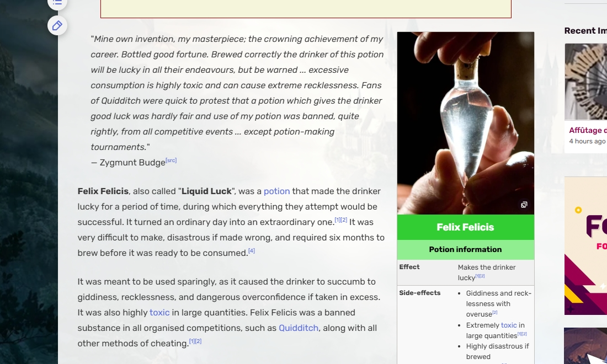607x364 pixels.
Task: Click the 'Potion information' infobox header
Action: 465,249
